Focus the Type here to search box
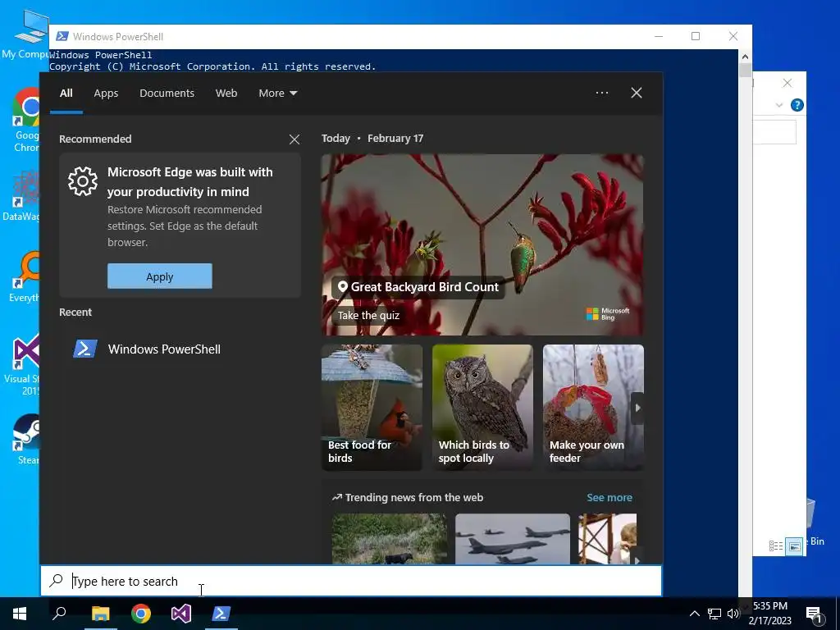840x630 pixels. [x=351, y=581]
